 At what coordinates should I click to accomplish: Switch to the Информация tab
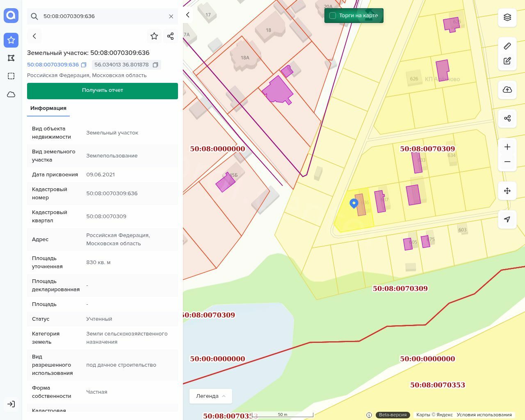click(x=48, y=108)
